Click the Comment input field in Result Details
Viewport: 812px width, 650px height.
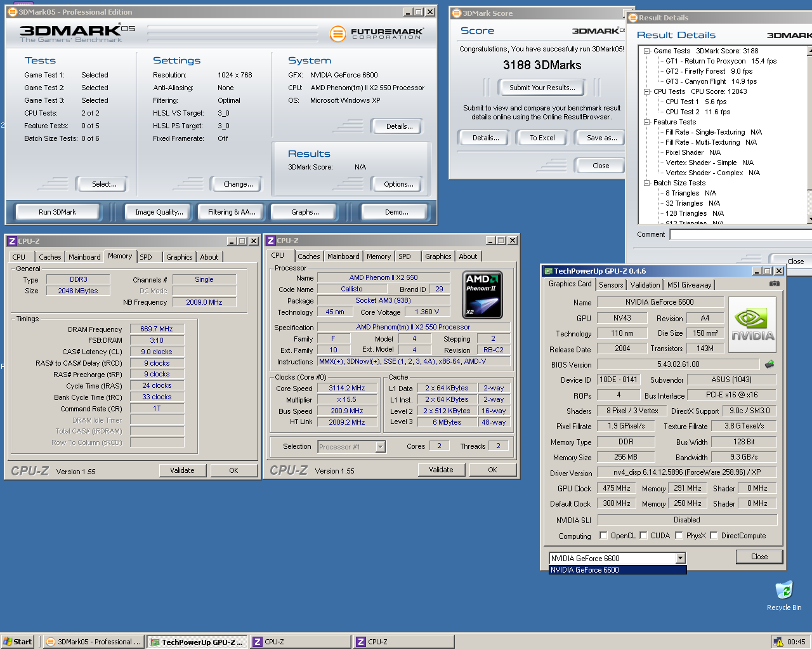point(740,235)
